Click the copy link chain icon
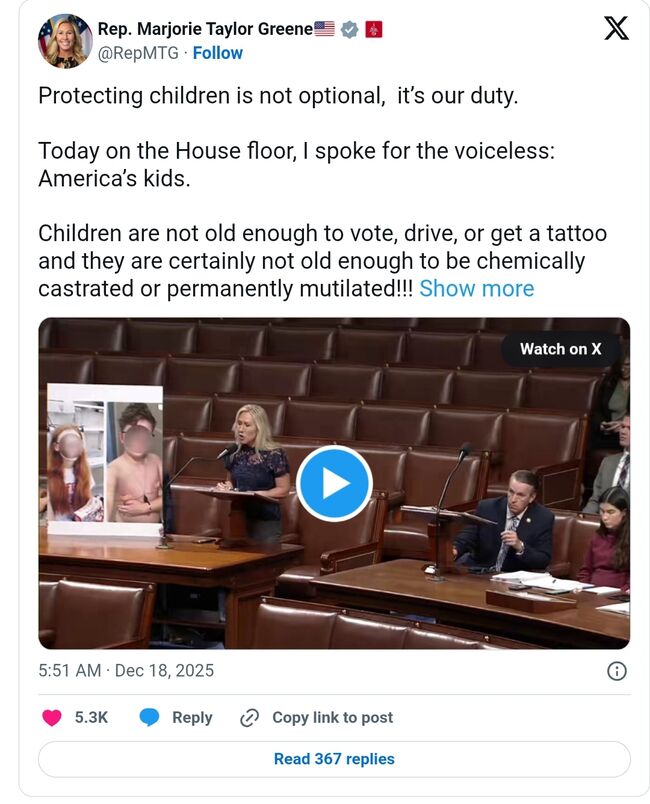Viewport: 650px width, 804px height. click(x=250, y=717)
